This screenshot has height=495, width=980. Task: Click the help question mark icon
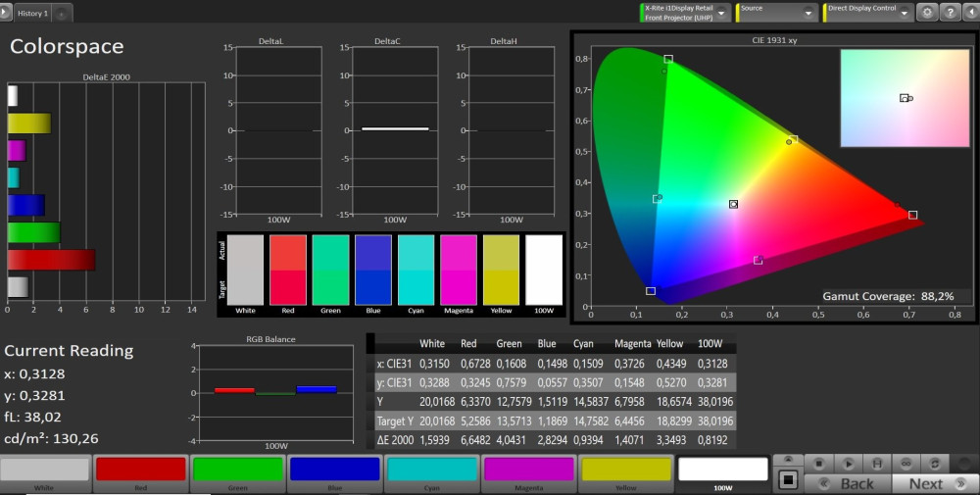949,13
